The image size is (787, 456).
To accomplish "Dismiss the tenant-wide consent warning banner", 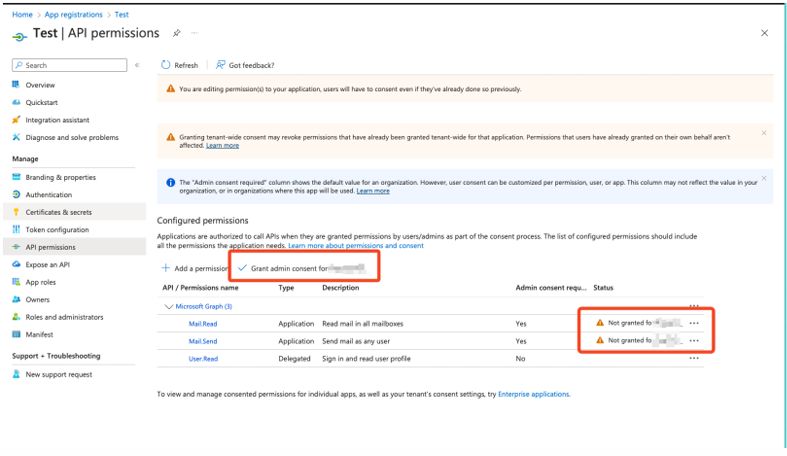I will click(x=763, y=133).
